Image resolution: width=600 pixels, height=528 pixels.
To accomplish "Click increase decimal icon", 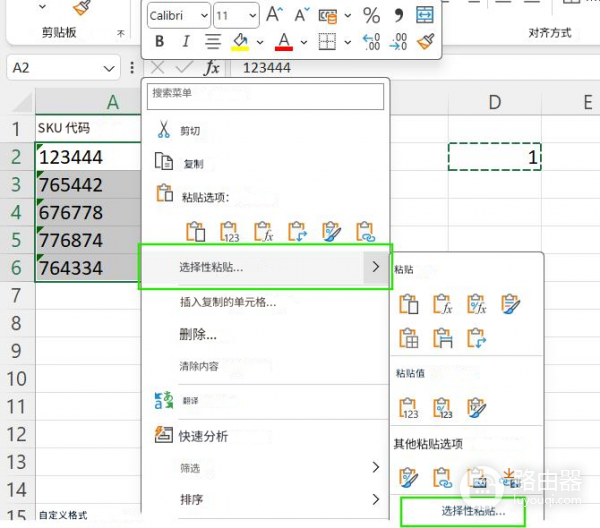I will point(371,42).
